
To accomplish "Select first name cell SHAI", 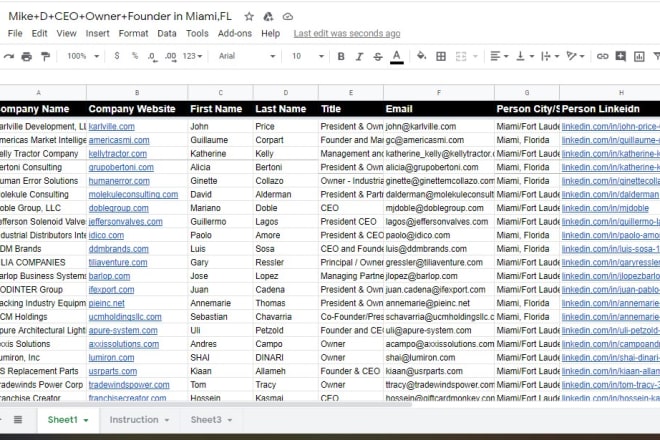I will point(221,357).
